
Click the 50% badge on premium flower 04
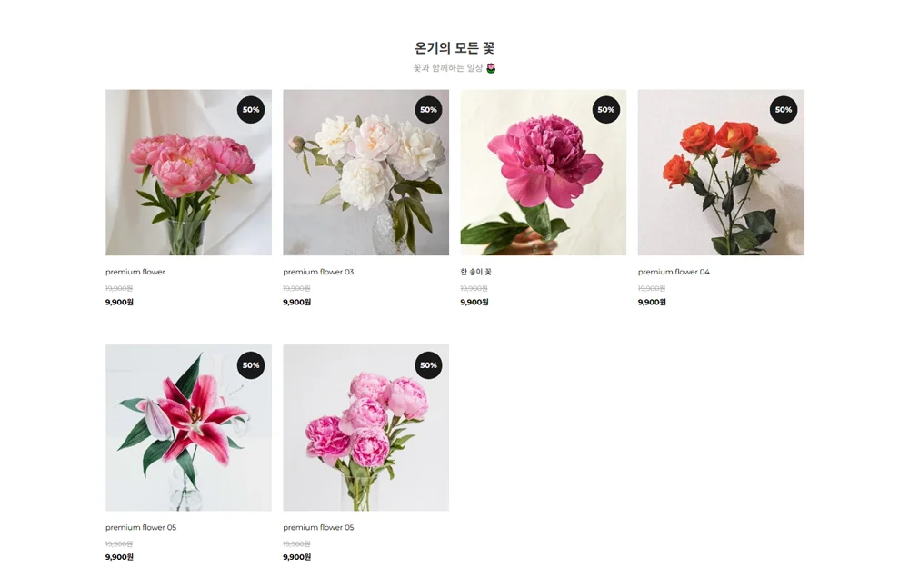pos(784,110)
